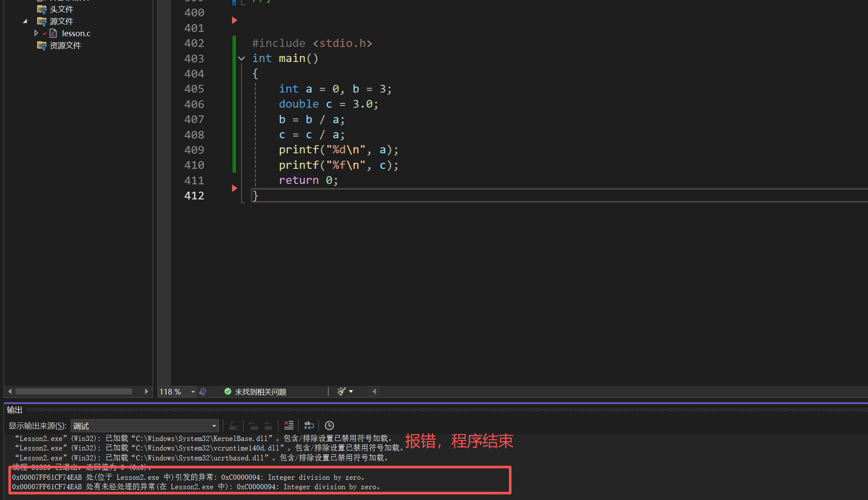Click the Clear All output icon

click(x=289, y=425)
